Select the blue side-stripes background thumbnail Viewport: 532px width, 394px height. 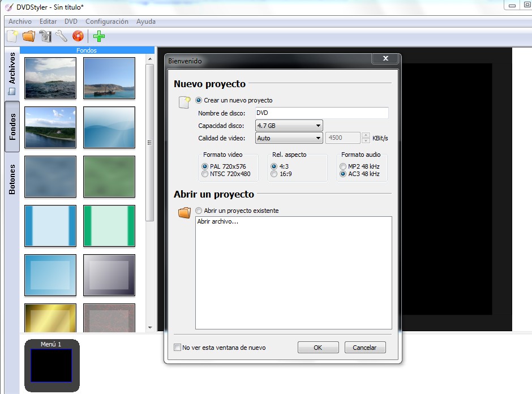[x=50, y=226]
